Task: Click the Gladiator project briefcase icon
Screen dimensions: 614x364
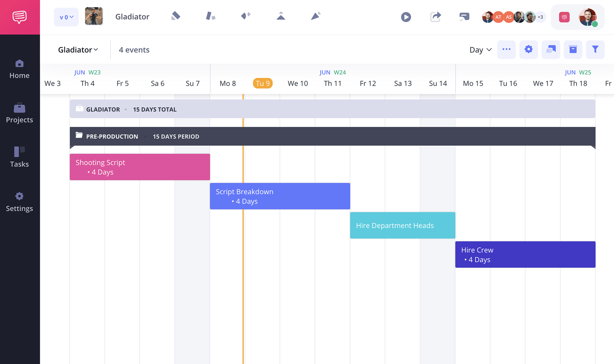Action: [80, 108]
